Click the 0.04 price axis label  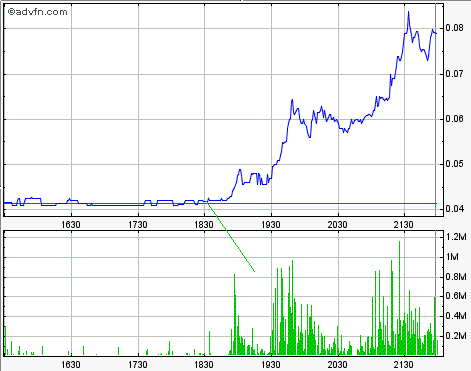pos(455,209)
